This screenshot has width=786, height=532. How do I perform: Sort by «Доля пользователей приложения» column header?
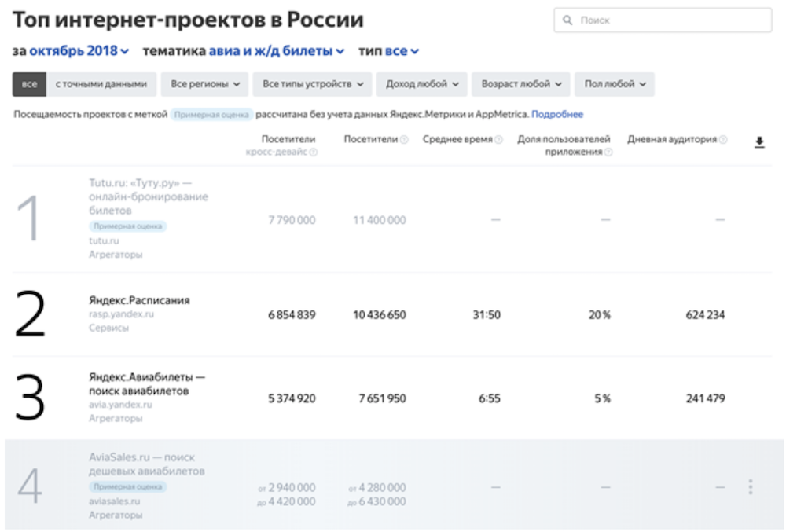pyautogui.click(x=564, y=145)
